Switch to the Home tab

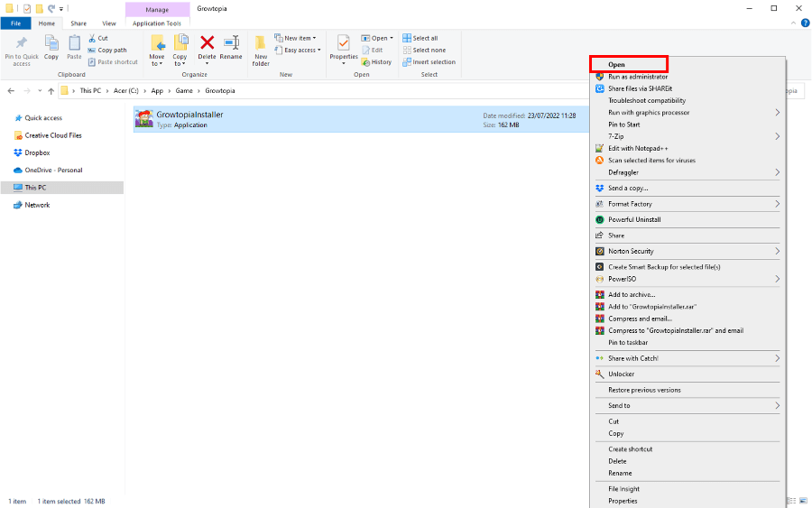tap(47, 23)
